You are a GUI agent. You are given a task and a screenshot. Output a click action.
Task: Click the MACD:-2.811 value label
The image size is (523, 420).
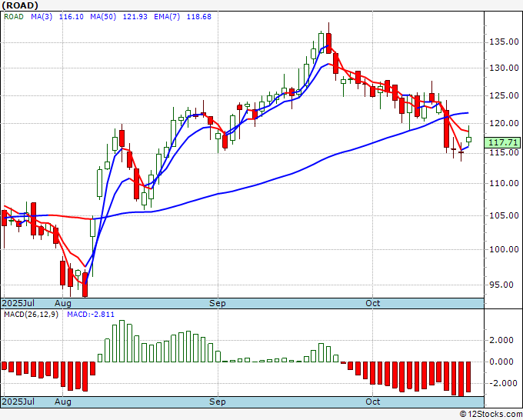(91, 315)
